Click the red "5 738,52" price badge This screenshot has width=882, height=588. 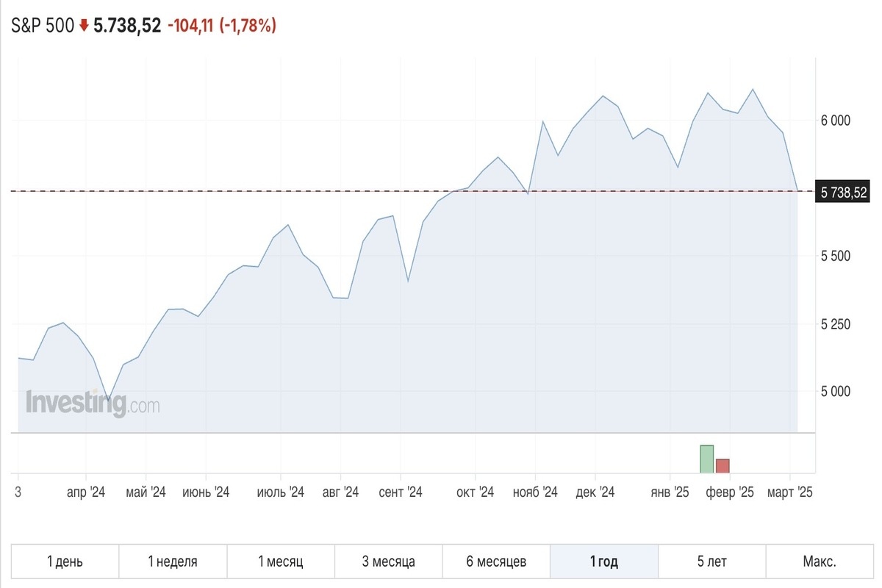(x=842, y=192)
